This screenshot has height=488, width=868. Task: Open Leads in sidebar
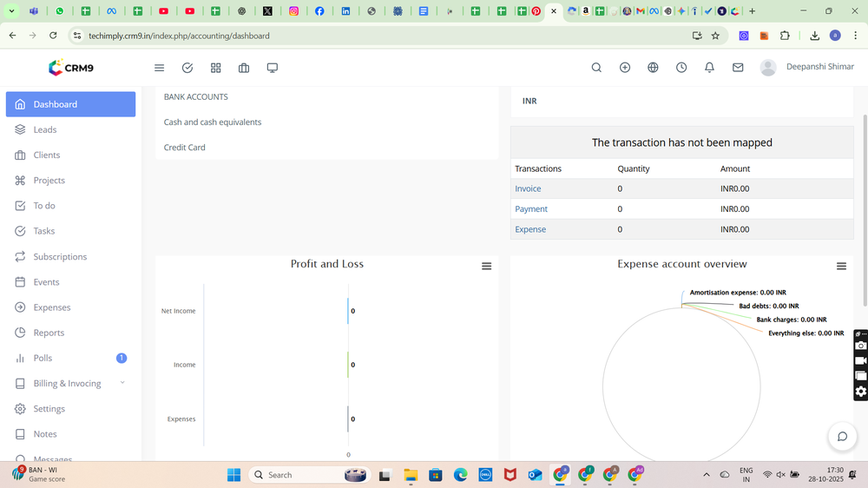(x=71, y=129)
